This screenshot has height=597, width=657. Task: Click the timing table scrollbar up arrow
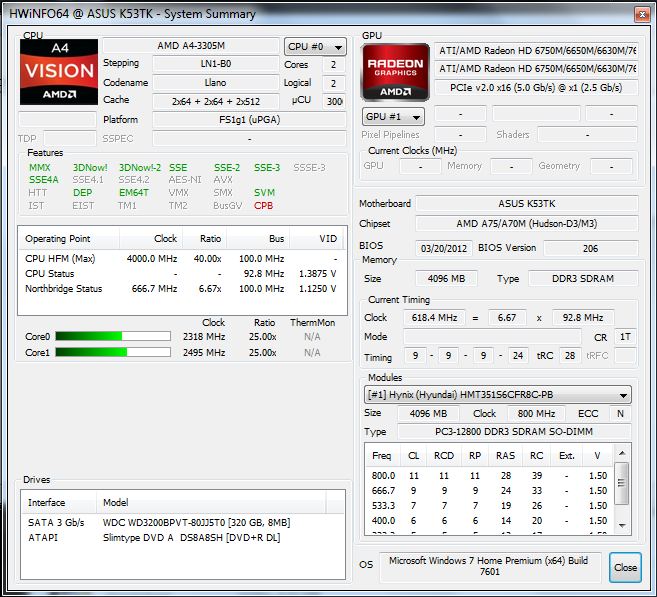click(x=622, y=453)
